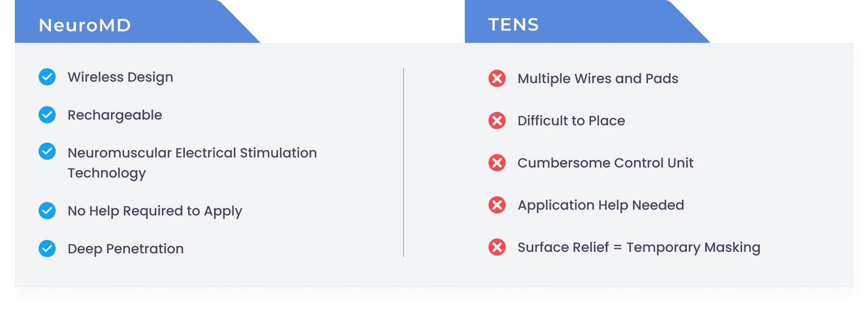The width and height of the screenshot is (868, 309).
Task: Click the checkmark beside Deep Penetration
Action: 47,249
